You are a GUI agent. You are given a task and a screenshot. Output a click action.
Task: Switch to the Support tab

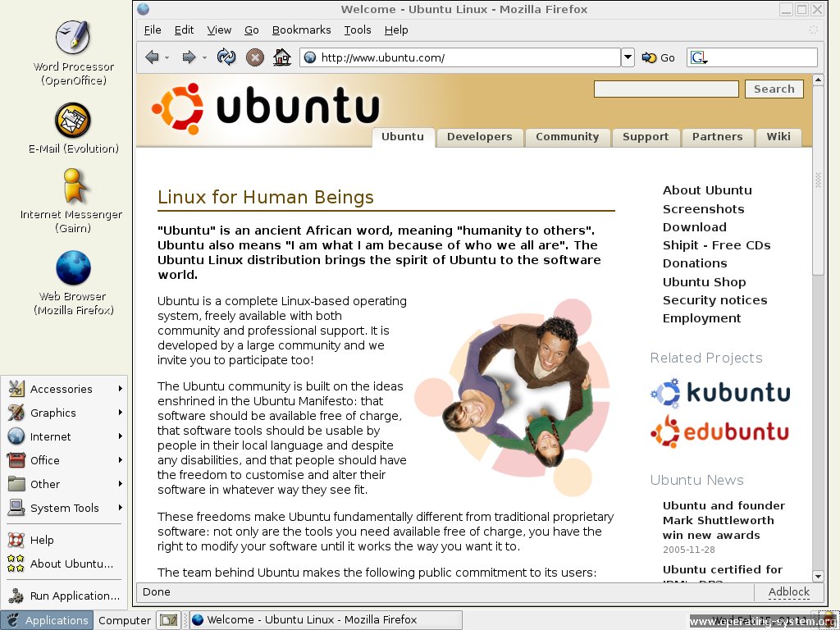(x=646, y=137)
